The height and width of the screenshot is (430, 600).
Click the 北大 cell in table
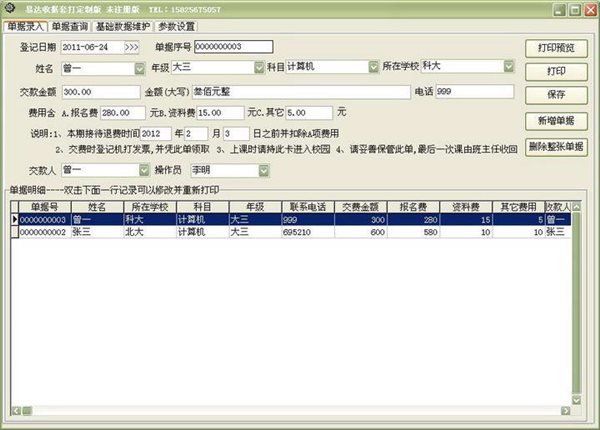[150, 232]
